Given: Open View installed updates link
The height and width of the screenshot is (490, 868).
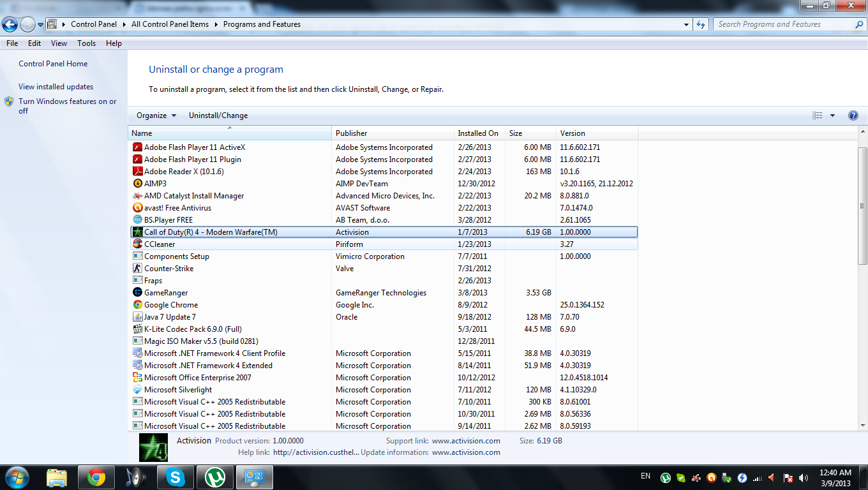Looking at the screenshot, I should click(56, 87).
